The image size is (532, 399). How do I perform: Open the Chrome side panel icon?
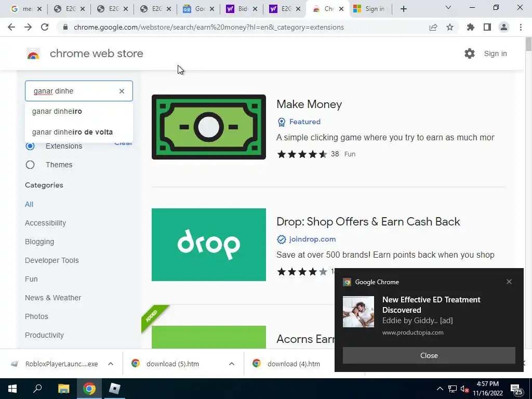[x=487, y=27]
